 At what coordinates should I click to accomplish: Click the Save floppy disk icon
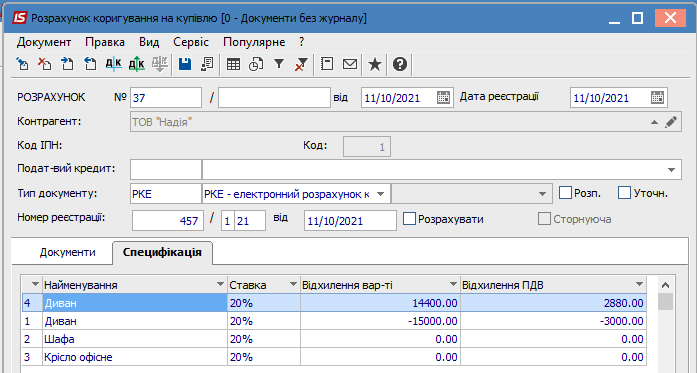coord(185,64)
